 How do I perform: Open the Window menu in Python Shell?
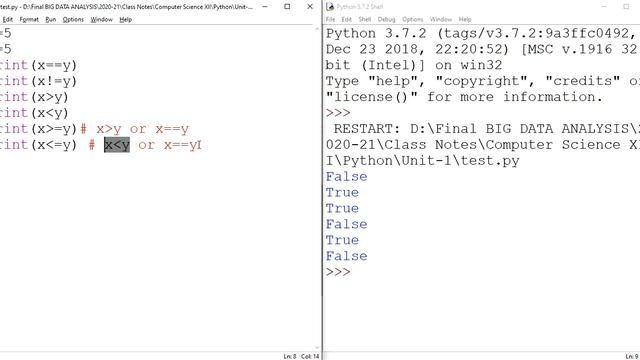click(x=441, y=19)
